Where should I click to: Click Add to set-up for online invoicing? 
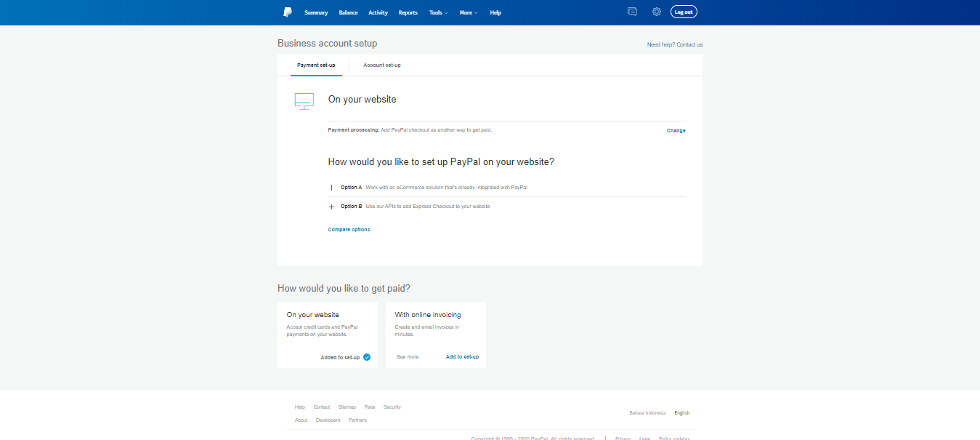(462, 357)
